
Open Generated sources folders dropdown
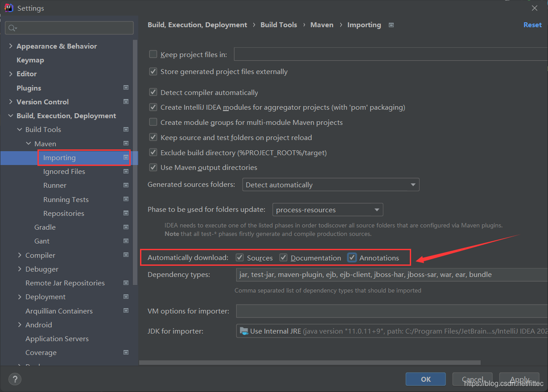click(331, 185)
